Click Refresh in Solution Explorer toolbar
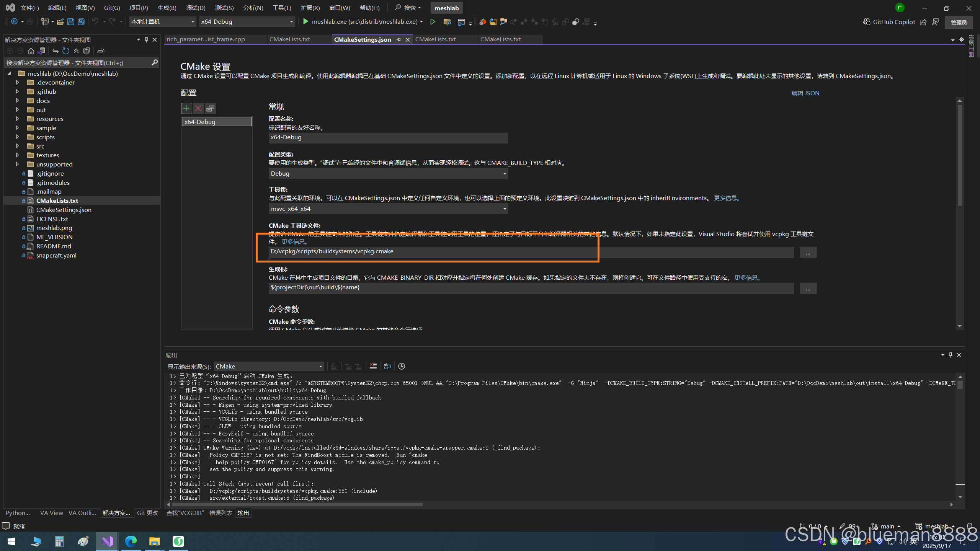 point(66,51)
